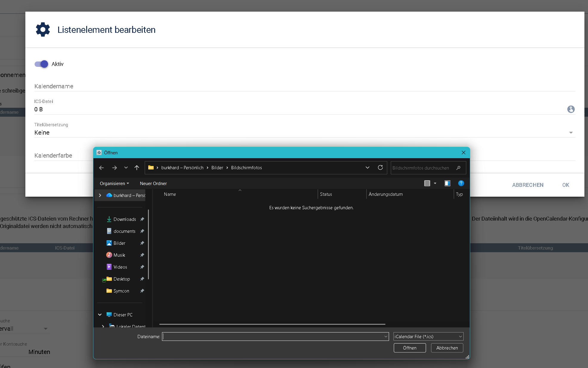The image size is (588, 368).
Task: Sort files by Änderungsdatum column
Action: (386, 194)
